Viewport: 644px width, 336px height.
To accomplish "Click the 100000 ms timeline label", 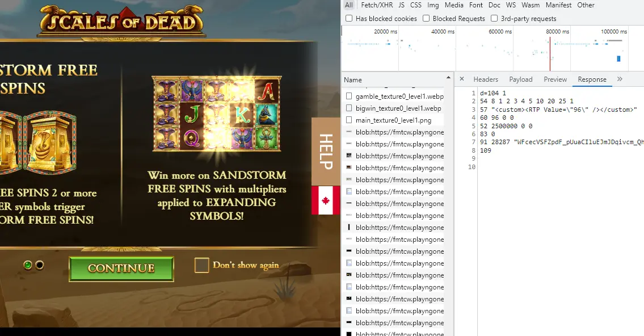I will point(614,31).
